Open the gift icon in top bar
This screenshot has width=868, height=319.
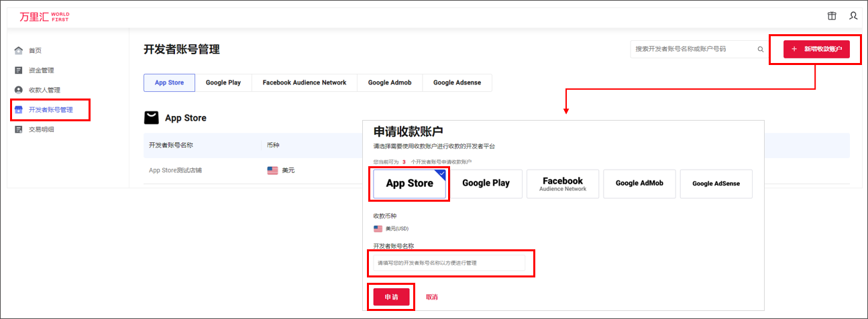(832, 15)
